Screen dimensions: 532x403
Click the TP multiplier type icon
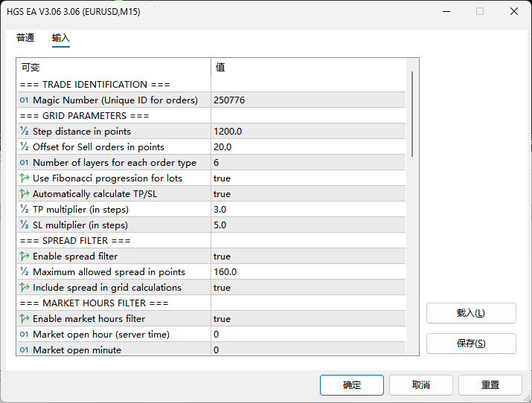pyautogui.click(x=25, y=210)
